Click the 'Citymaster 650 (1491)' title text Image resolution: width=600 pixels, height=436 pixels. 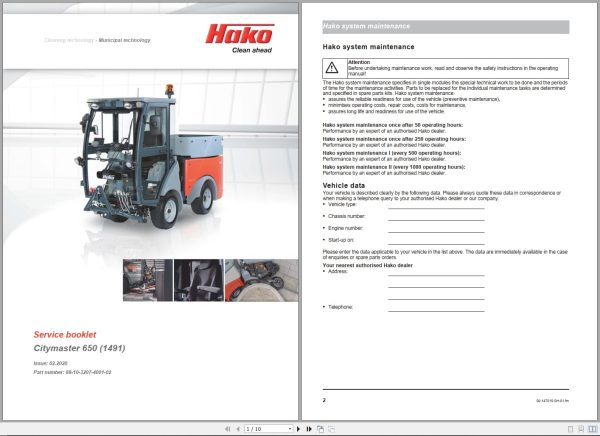[80, 348]
